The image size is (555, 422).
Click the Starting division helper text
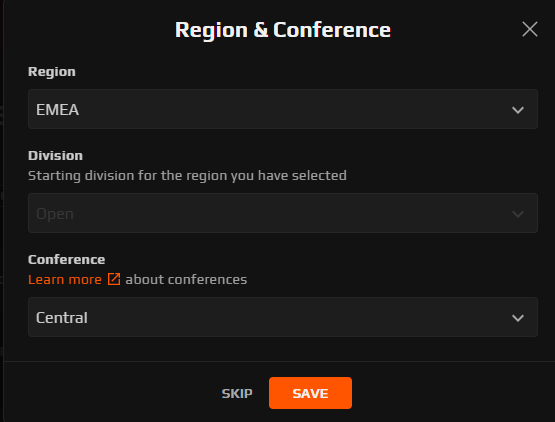click(x=187, y=176)
